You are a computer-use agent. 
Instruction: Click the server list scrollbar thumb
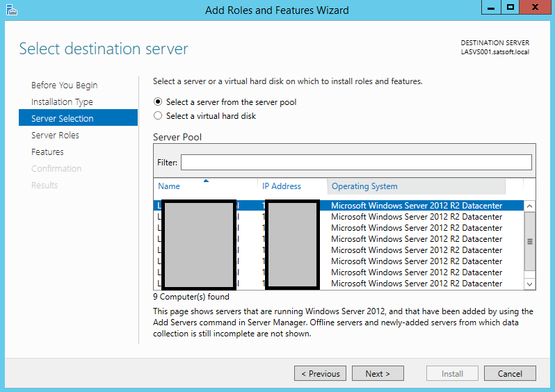(x=529, y=241)
